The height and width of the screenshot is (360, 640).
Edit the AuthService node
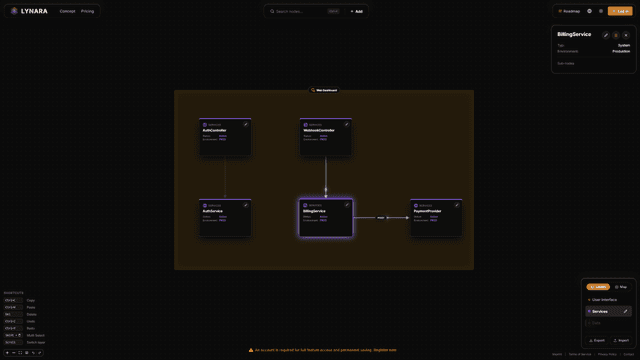pyautogui.click(x=246, y=205)
